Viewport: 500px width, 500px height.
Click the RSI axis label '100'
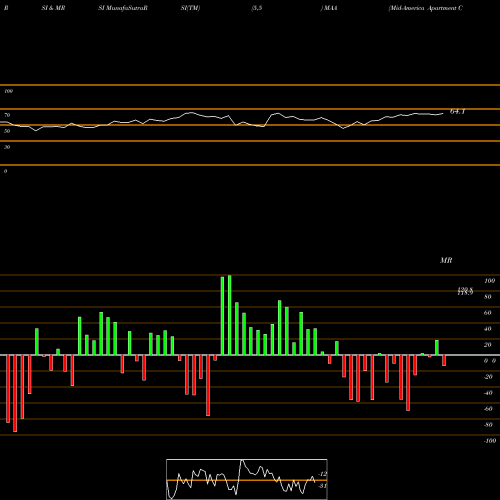coord(9,91)
